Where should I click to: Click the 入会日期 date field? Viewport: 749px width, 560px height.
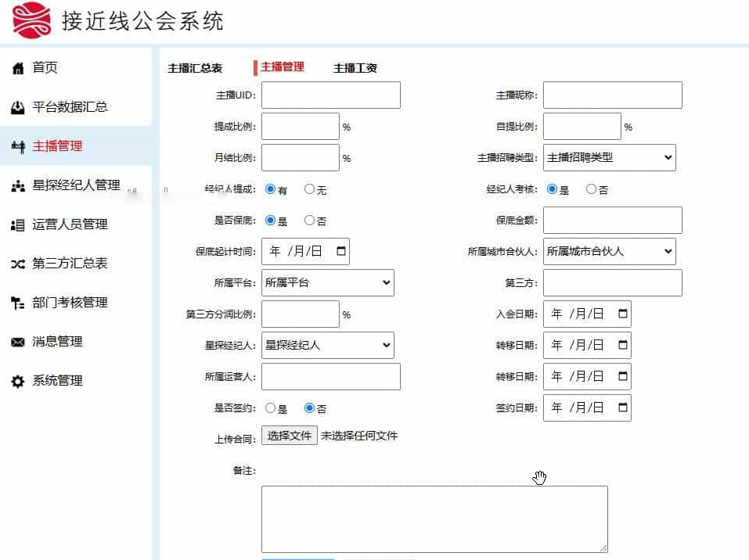point(587,314)
